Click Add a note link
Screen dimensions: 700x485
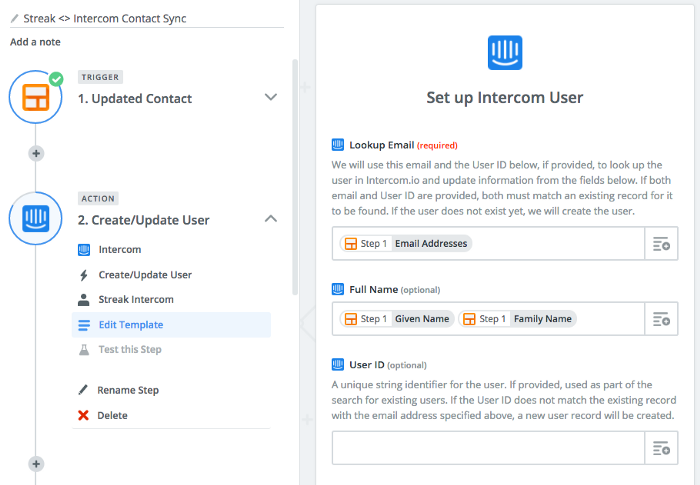35,42
